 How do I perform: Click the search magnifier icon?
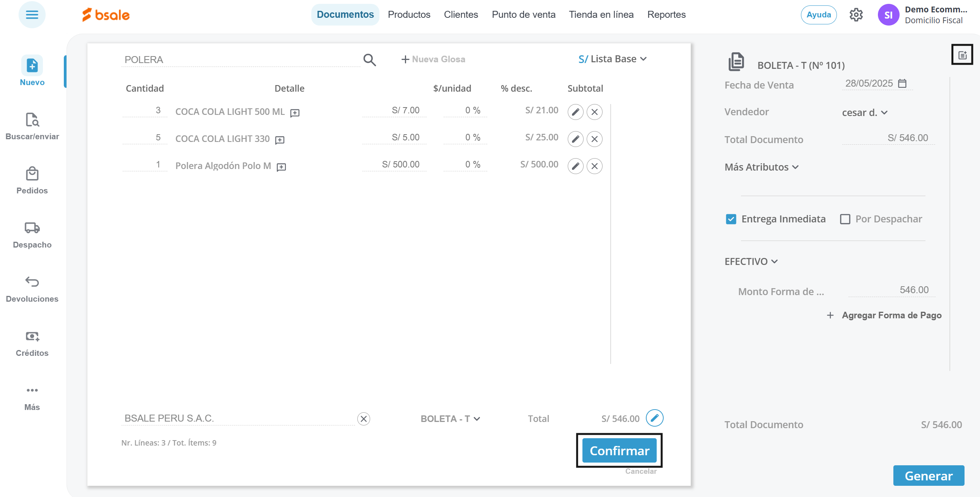pyautogui.click(x=369, y=60)
